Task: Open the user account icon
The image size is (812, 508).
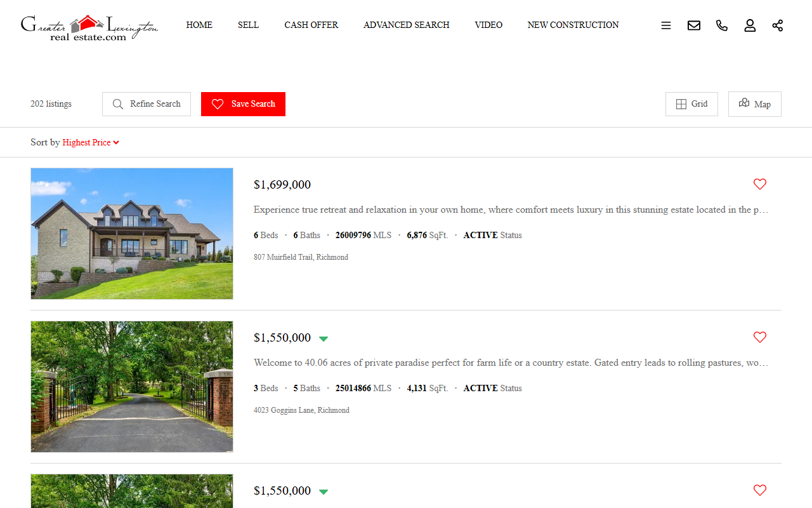Action: click(750, 25)
